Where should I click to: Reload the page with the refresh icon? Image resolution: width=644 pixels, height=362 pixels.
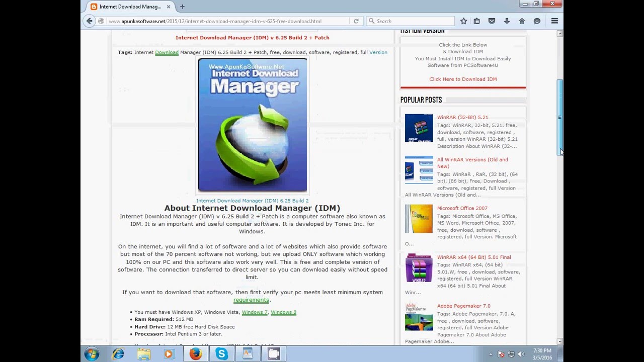[x=356, y=21]
